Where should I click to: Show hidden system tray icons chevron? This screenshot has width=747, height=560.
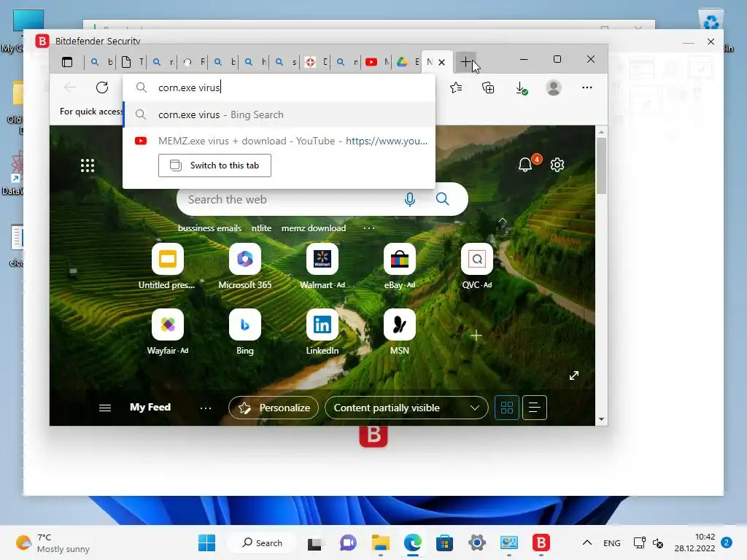[587, 542]
